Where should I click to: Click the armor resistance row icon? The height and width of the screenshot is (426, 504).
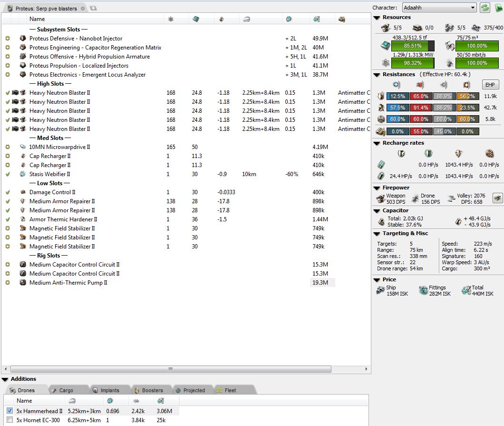[381, 108]
